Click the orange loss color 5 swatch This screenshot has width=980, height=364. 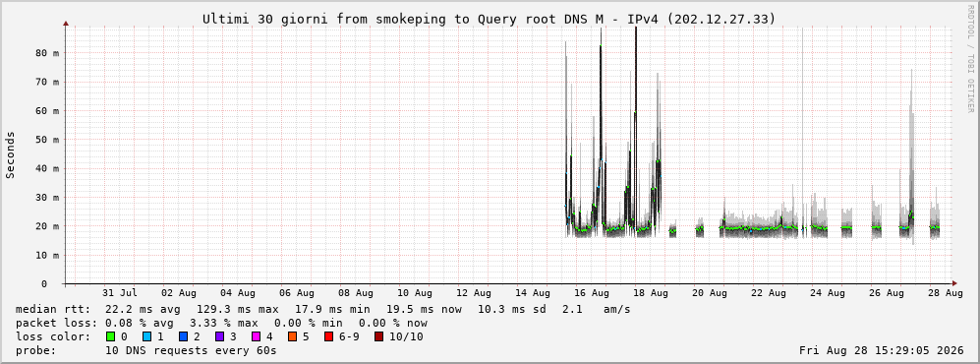[292, 337]
